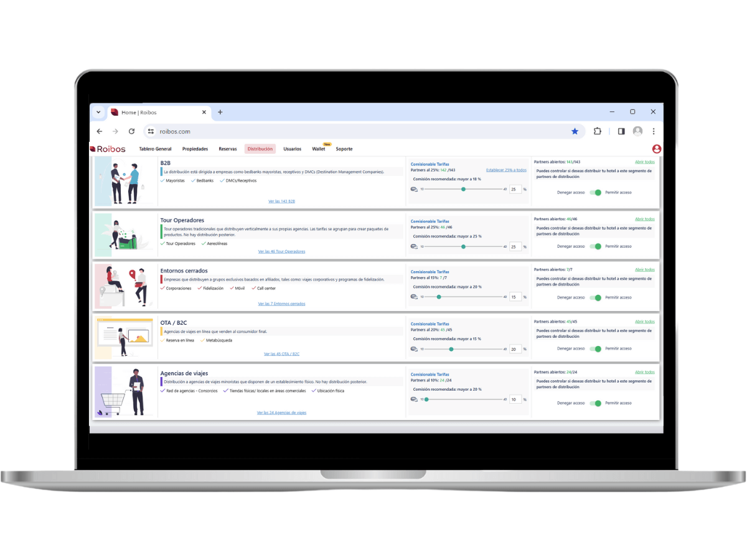
Task: Click the Entornos cerrados commission slider handle
Action: tap(438, 297)
